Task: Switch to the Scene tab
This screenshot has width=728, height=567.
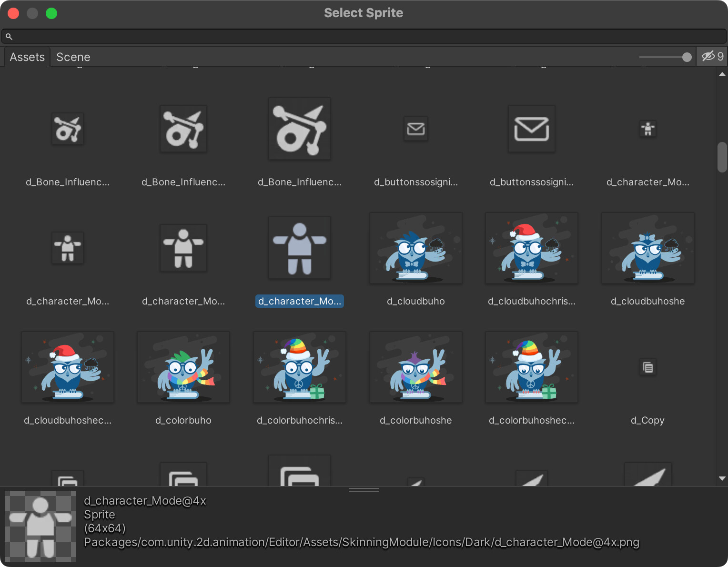Action: 73,57
